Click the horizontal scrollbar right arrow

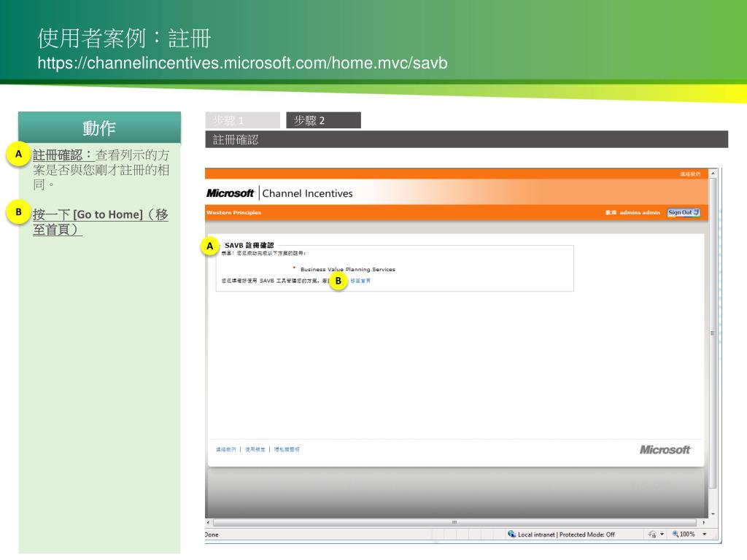click(704, 522)
